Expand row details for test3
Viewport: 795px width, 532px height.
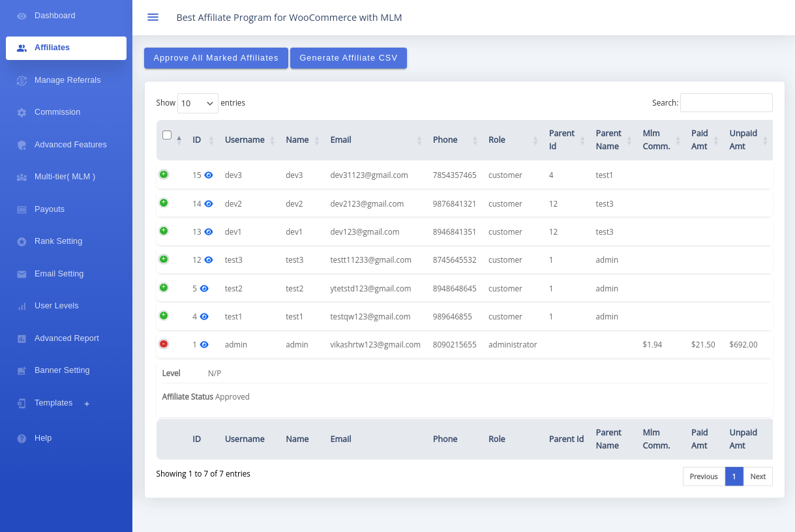click(164, 259)
